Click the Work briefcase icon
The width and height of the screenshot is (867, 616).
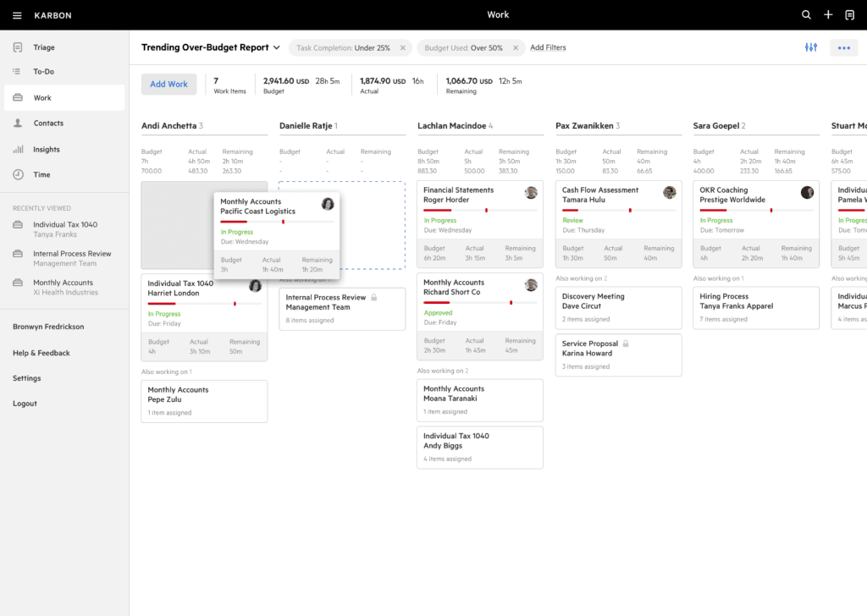tap(18, 98)
